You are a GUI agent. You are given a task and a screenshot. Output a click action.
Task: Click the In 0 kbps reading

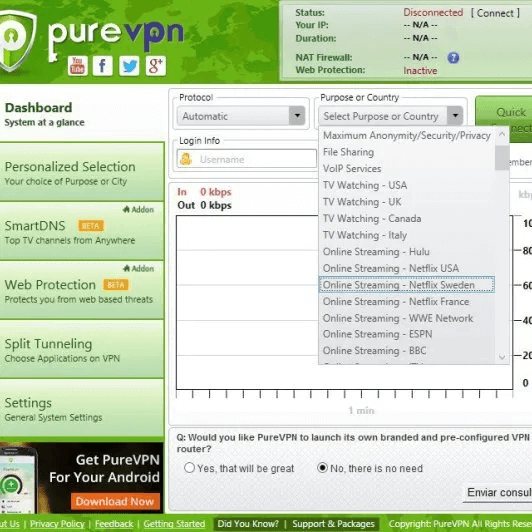click(204, 192)
